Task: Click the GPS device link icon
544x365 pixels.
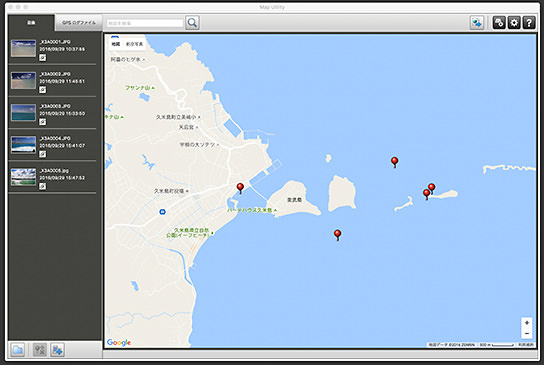Action: [x=499, y=23]
